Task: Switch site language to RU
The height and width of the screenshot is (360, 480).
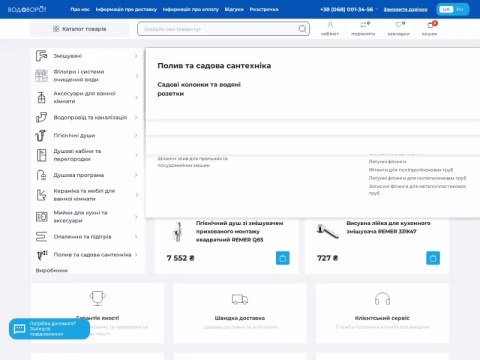Action: 460,9
